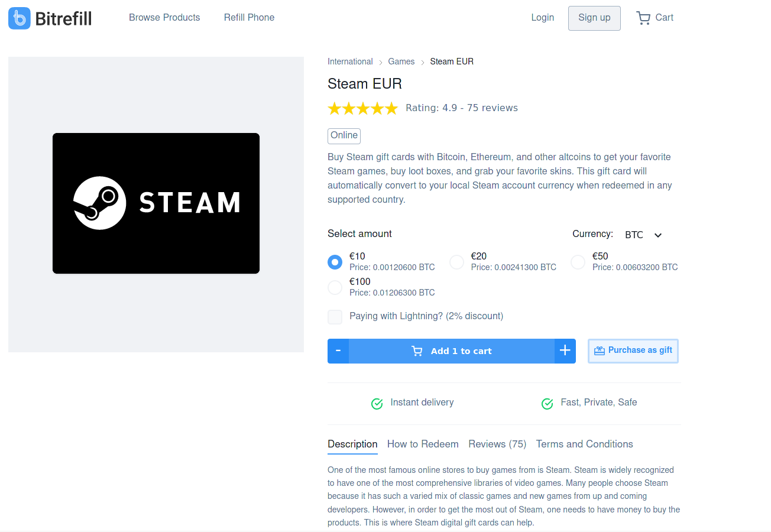Open the shopping cart icon in header
The image size is (771, 532).
coord(643,18)
